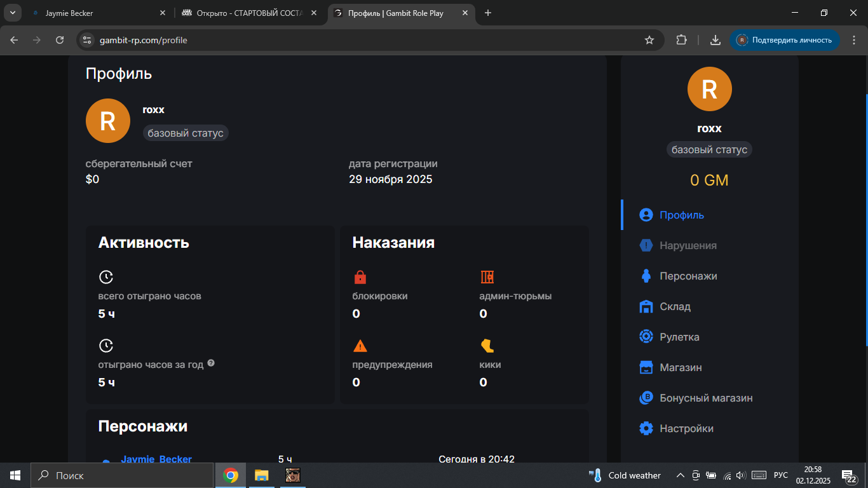Expand the tab search dropdown arrow

point(12,13)
